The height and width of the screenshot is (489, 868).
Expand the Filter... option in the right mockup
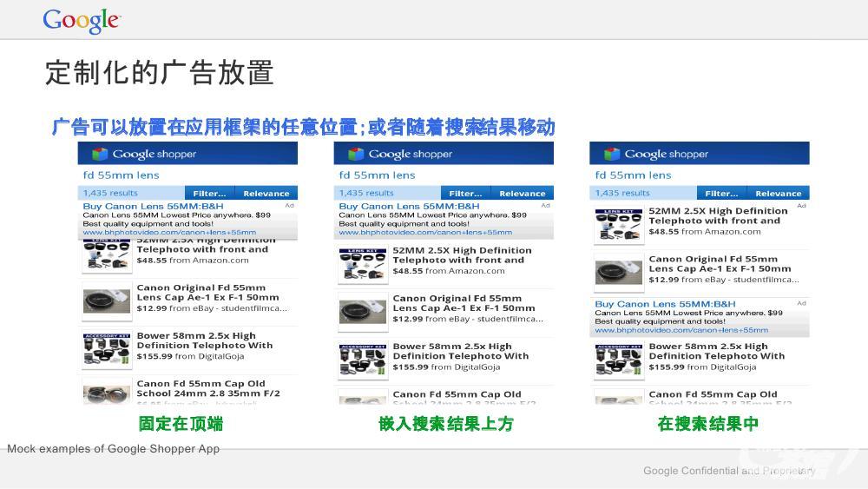click(721, 194)
